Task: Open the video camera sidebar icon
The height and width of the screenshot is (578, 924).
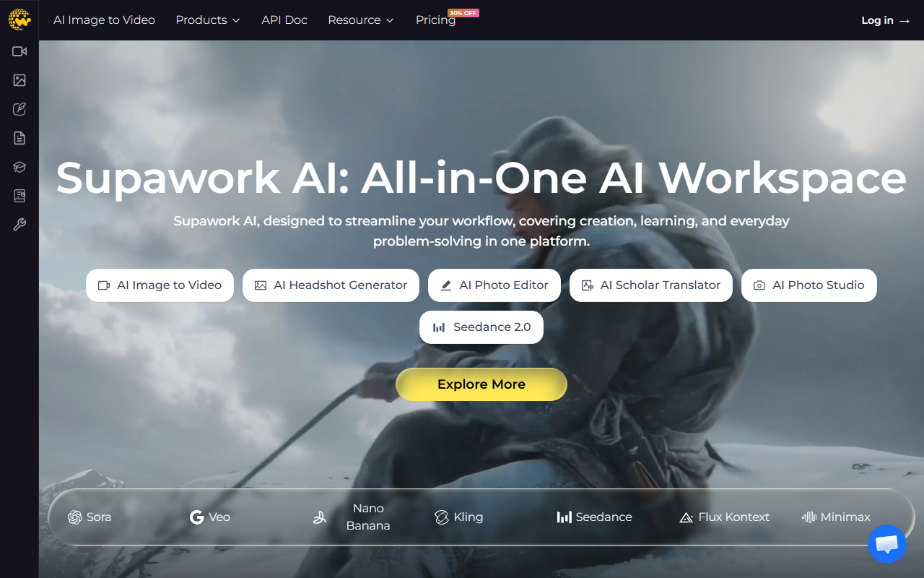Action: (x=19, y=51)
